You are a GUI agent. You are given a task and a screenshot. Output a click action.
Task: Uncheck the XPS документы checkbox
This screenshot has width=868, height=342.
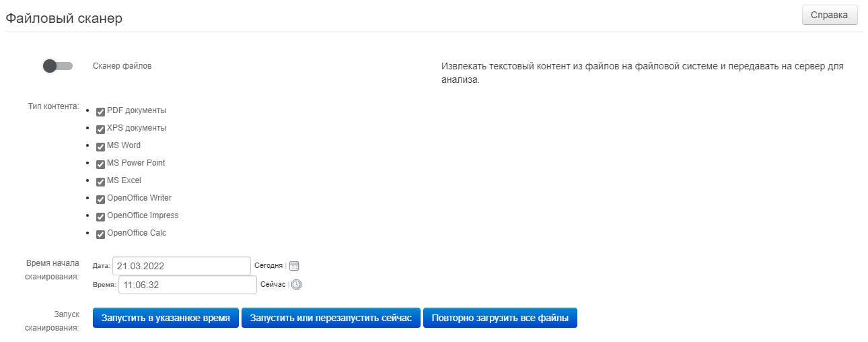tap(101, 129)
